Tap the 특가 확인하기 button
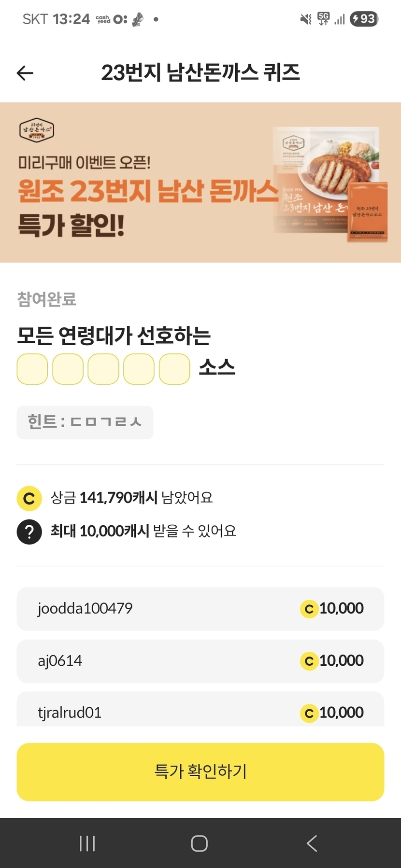Image resolution: width=401 pixels, height=868 pixels. click(x=200, y=771)
